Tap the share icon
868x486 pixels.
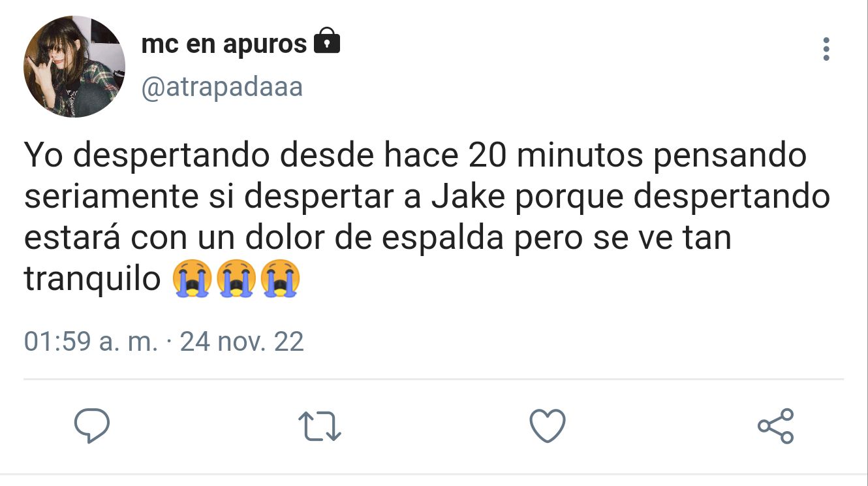tap(776, 426)
